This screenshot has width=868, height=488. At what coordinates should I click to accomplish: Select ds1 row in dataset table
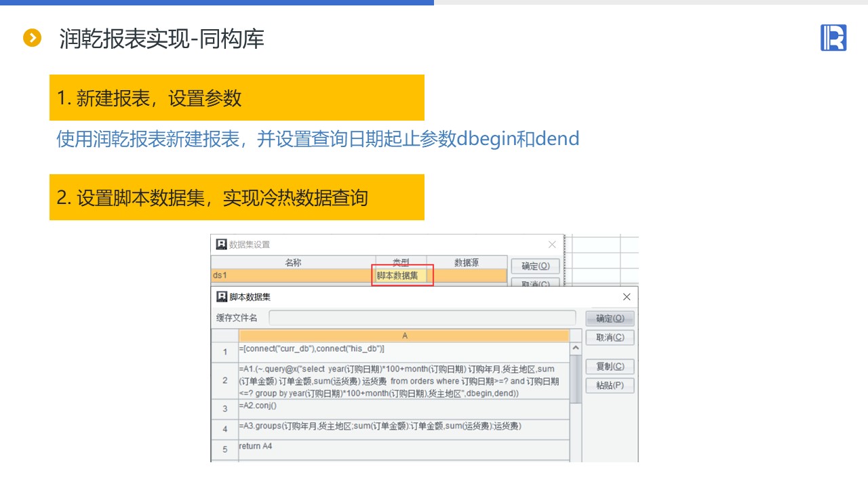click(359, 275)
